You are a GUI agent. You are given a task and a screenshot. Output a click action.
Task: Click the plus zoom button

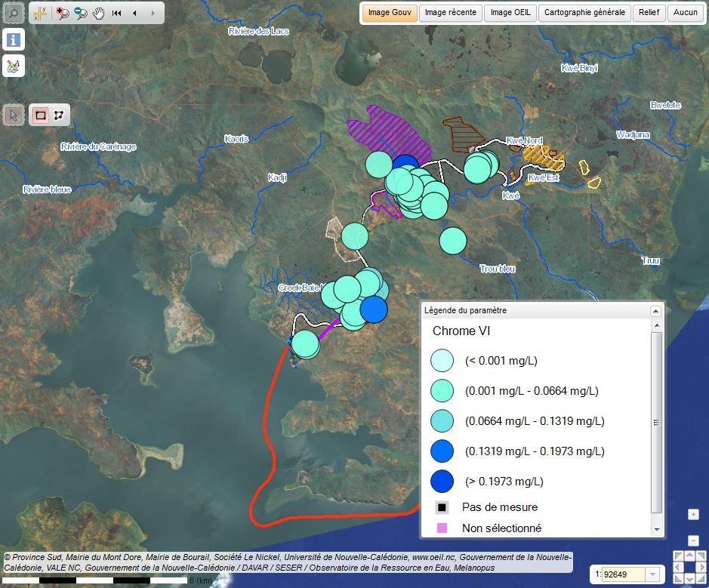pos(693,515)
